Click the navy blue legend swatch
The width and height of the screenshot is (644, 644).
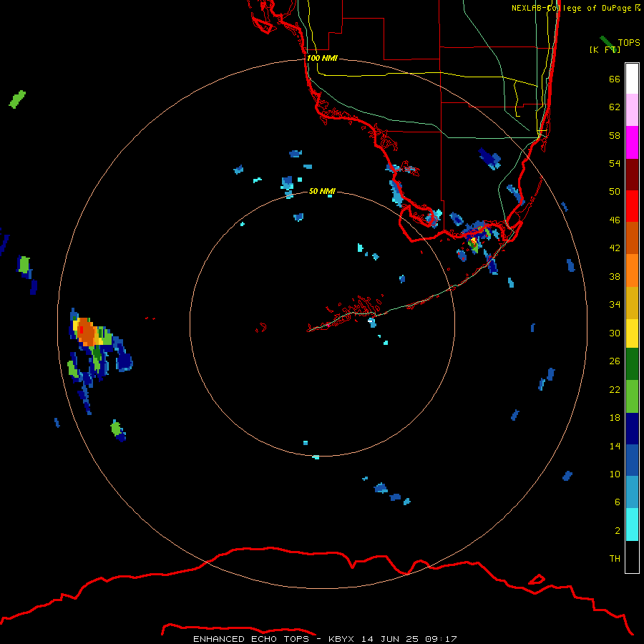point(632,429)
